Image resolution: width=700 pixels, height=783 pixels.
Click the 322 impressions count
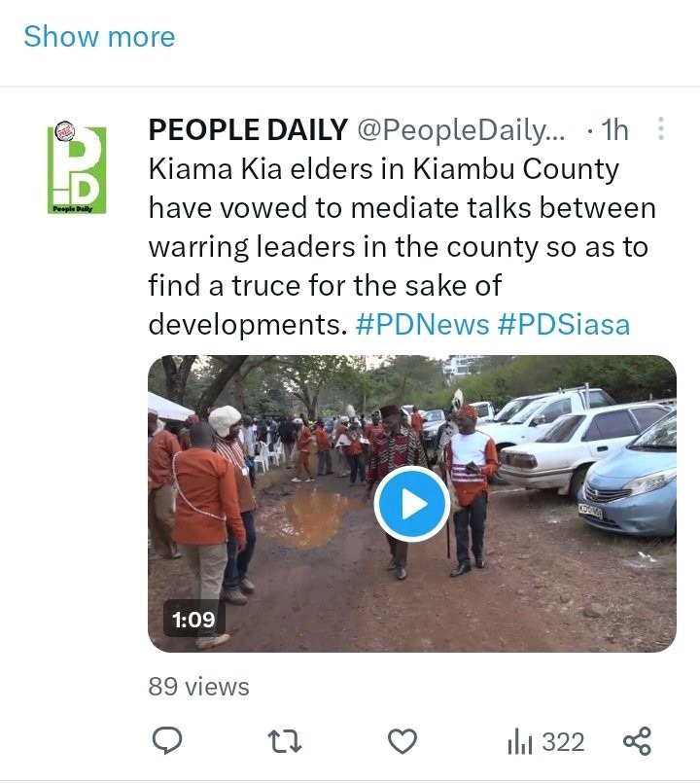(x=563, y=742)
